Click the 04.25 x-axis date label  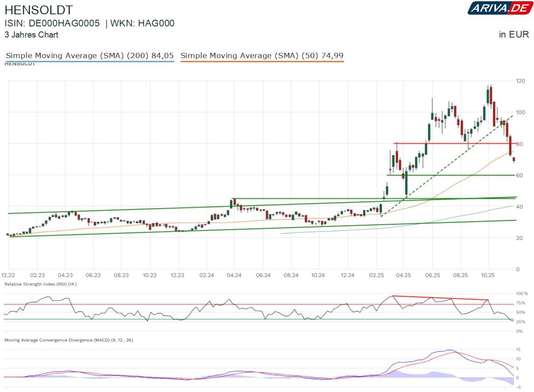click(404, 275)
